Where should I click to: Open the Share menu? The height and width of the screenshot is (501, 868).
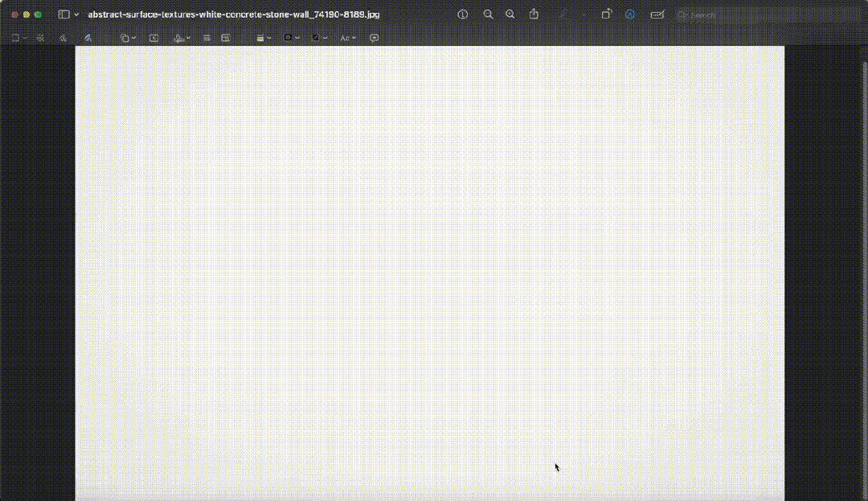coord(534,14)
